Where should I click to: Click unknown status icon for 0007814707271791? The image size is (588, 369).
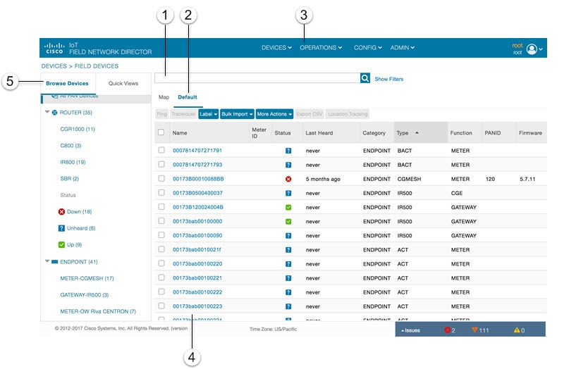tap(288, 151)
